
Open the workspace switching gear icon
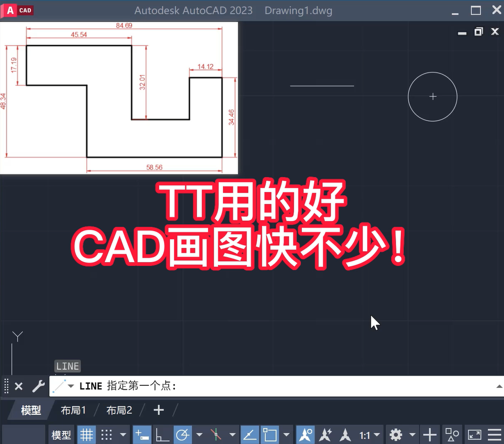pos(396,435)
